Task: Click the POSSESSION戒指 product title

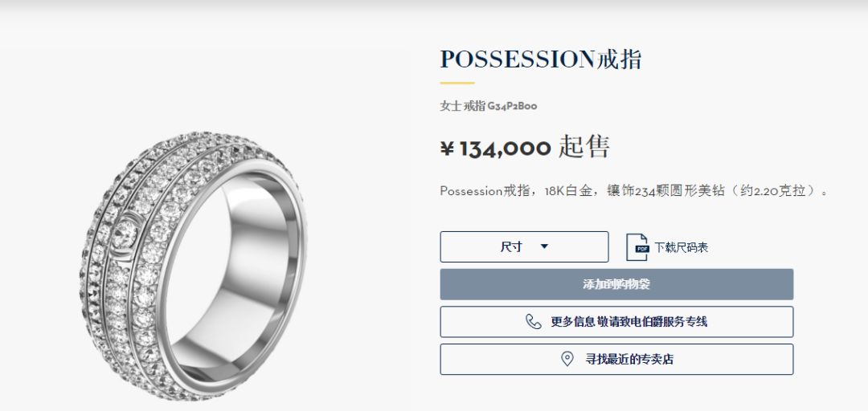Action: pos(541,59)
